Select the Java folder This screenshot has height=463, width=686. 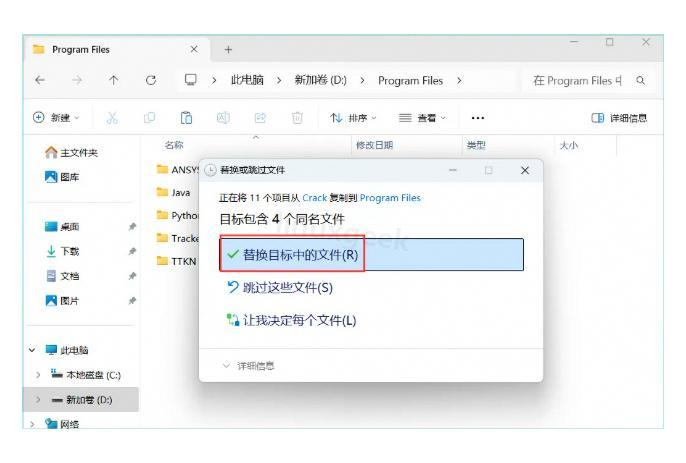tap(173, 193)
